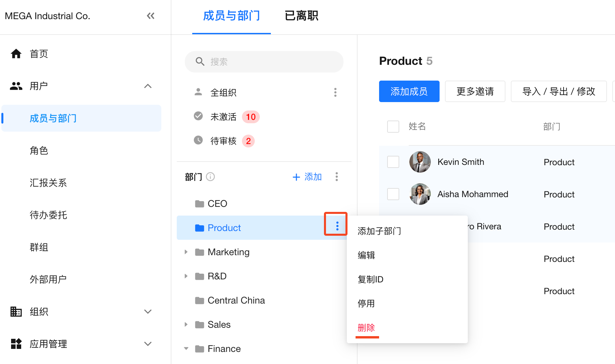Check the box for Kevin Smith
Screen dimensions: 615x364
tap(393, 162)
